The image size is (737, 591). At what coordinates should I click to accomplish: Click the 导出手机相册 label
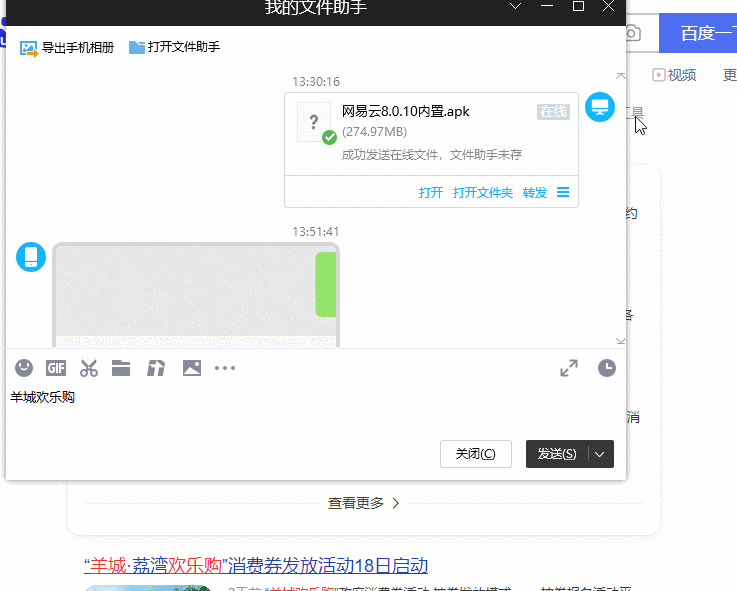click(78, 47)
